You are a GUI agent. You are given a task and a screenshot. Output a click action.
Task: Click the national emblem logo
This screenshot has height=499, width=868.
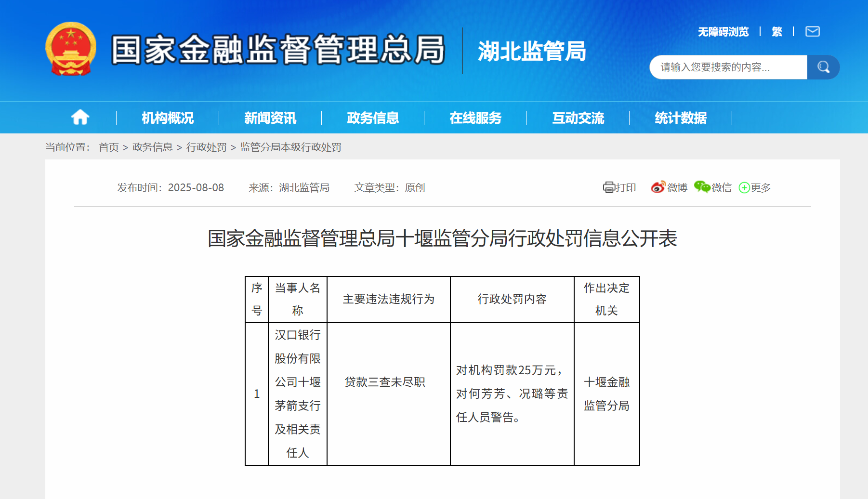pos(71,49)
